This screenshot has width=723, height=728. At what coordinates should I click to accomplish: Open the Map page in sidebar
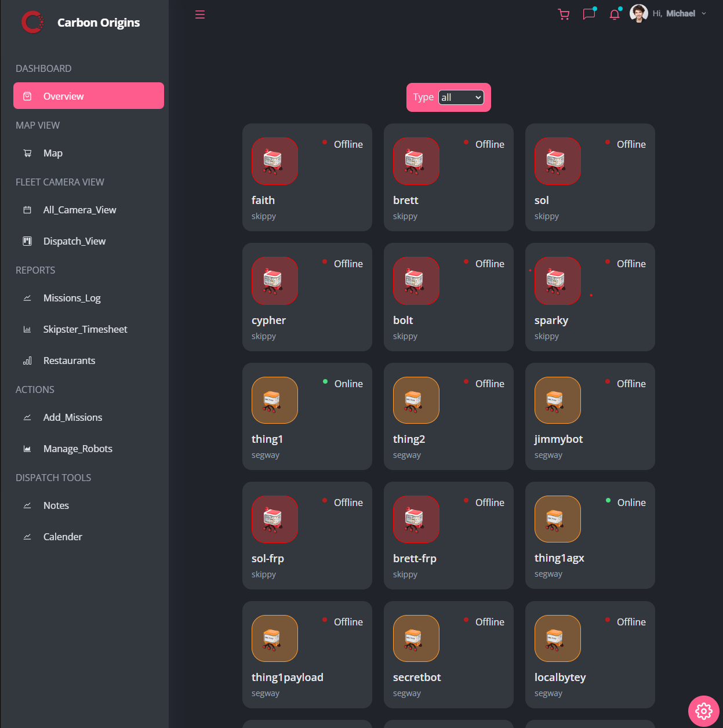click(x=53, y=153)
